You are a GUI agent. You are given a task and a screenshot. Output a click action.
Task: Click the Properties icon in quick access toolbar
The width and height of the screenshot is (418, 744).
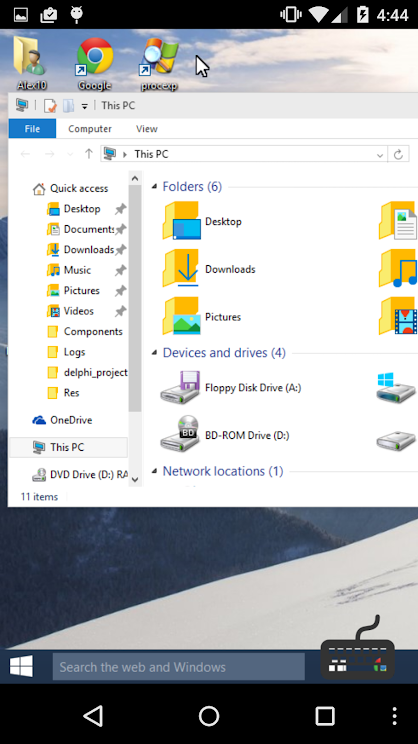click(50, 105)
